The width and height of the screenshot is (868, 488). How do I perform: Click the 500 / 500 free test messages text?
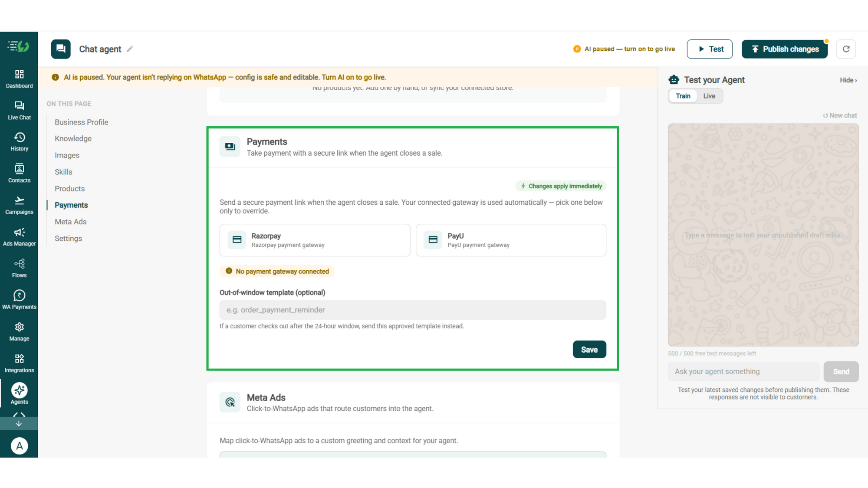712,354
